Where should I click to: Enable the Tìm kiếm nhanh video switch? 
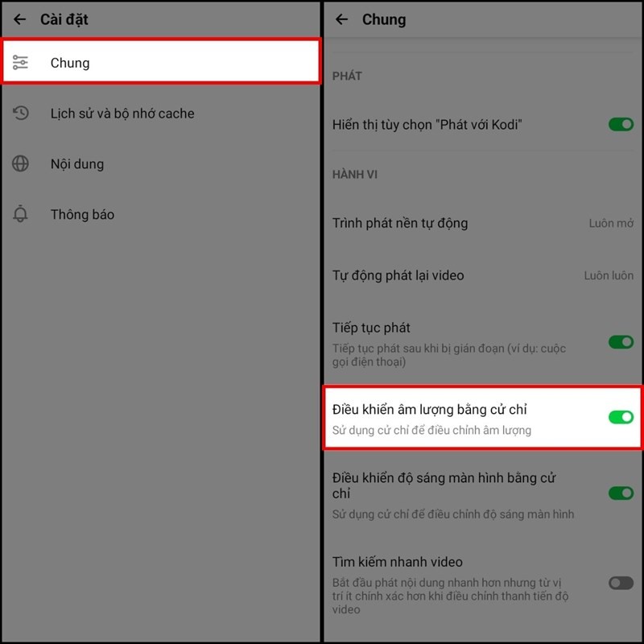click(x=621, y=582)
